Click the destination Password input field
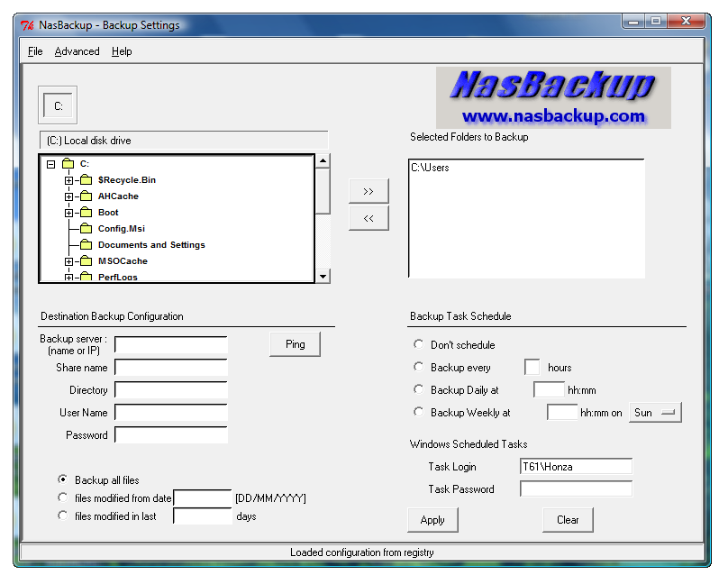This screenshot has height=584, width=728. pyautogui.click(x=171, y=434)
